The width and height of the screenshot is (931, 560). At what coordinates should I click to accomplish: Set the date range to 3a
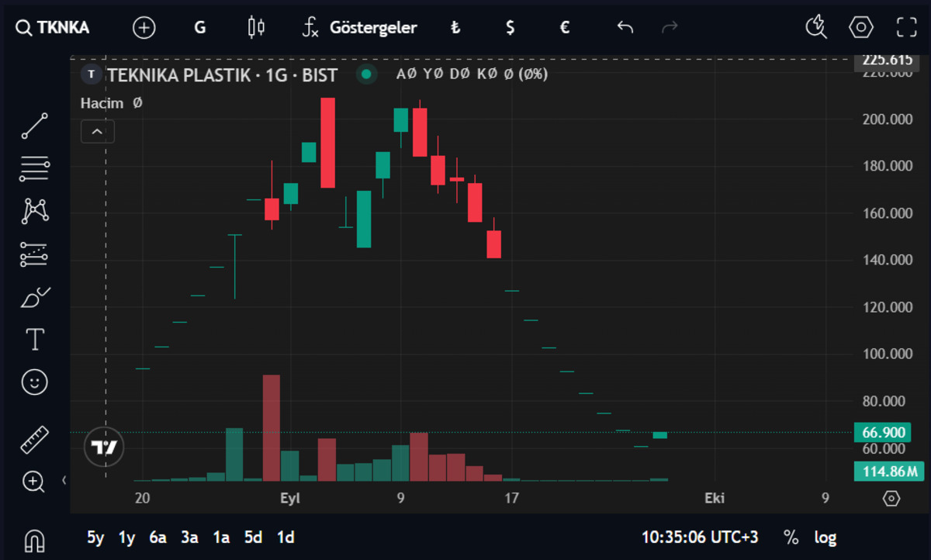tap(190, 537)
